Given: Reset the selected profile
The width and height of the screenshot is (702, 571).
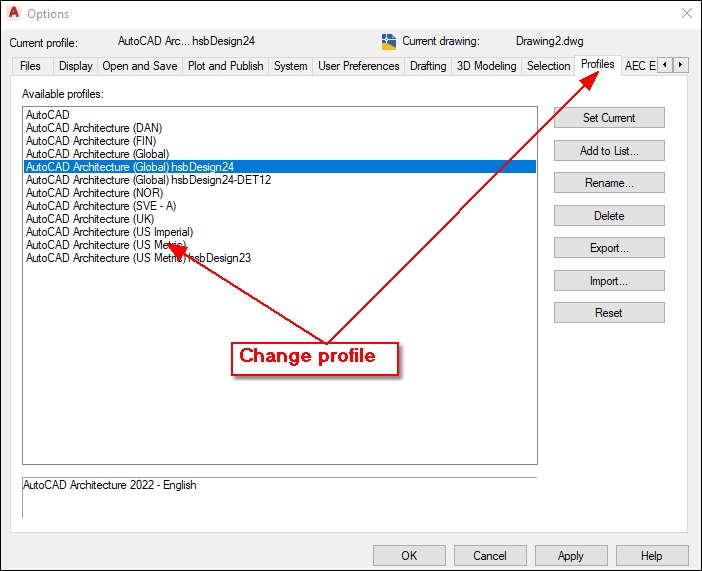Looking at the screenshot, I should 609,313.
